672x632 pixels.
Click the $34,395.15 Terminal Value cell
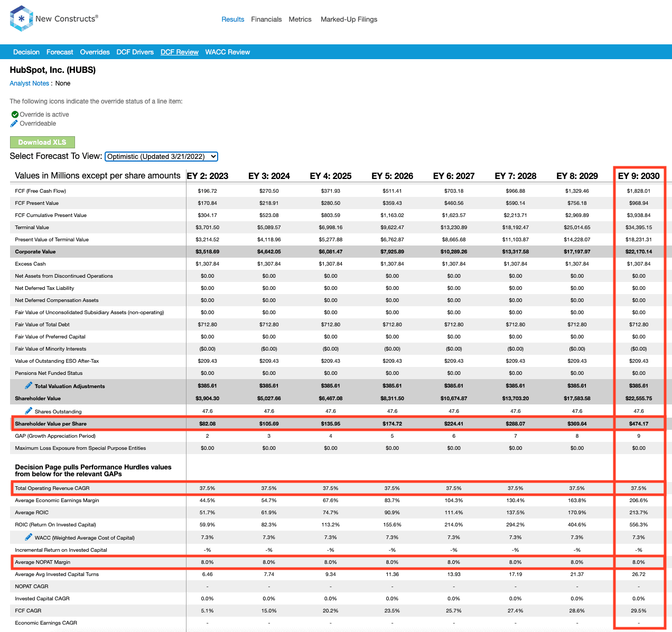639,228
